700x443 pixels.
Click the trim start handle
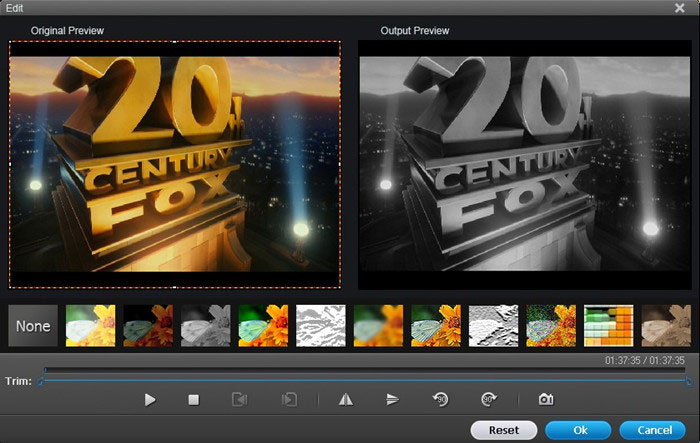[x=41, y=381]
